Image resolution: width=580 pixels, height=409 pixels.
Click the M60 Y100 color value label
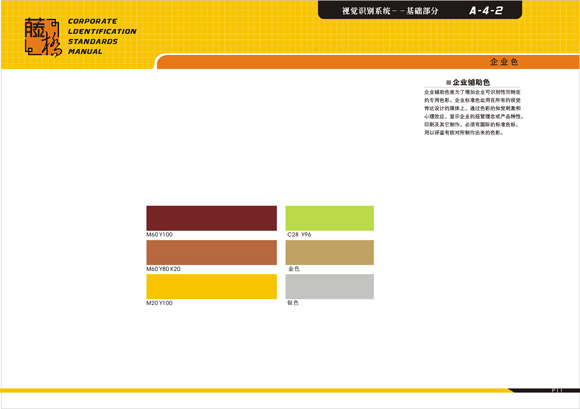click(x=159, y=234)
